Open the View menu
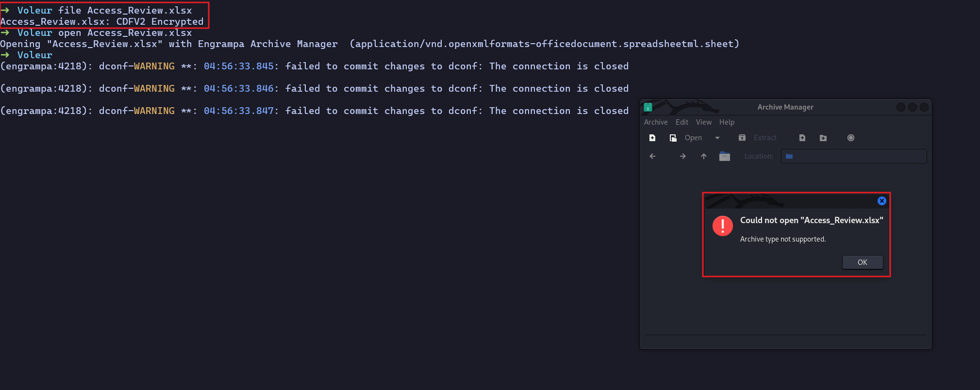Screen dimensions: 980x390 pyautogui.click(x=704, y=122)
